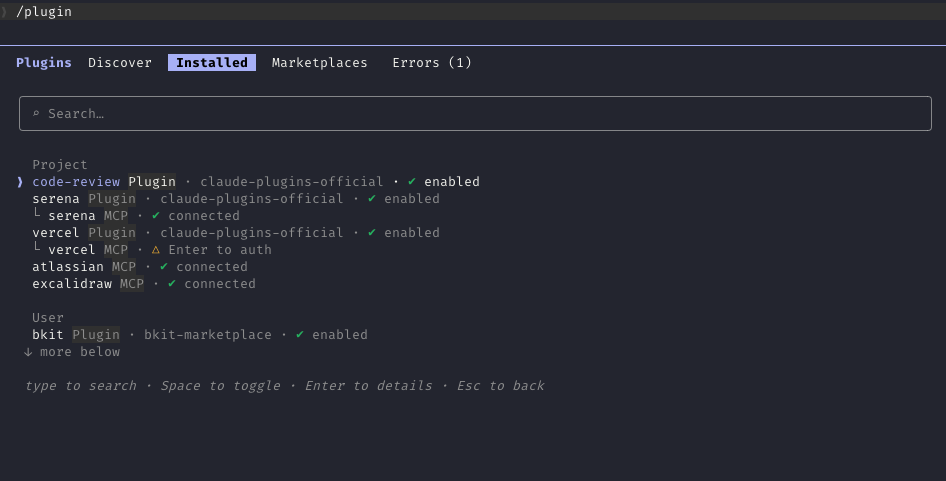Click claude-plugins-official on code-review row
The image size is (946, 481).
(291, 182)
